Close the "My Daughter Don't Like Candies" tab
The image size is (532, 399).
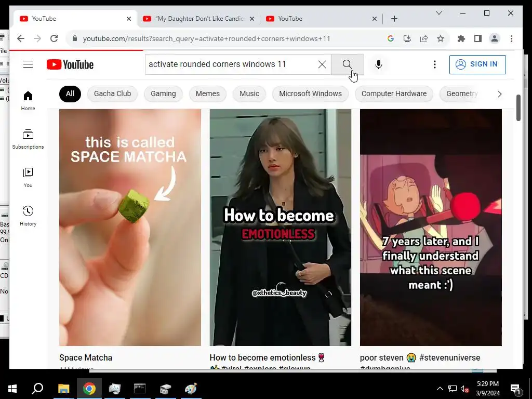252,19
